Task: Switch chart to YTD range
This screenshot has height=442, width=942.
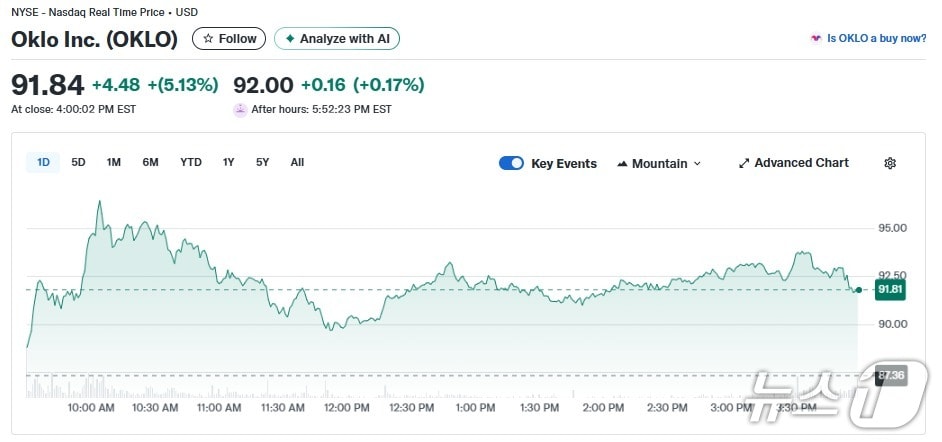Action: pos(191,162)
